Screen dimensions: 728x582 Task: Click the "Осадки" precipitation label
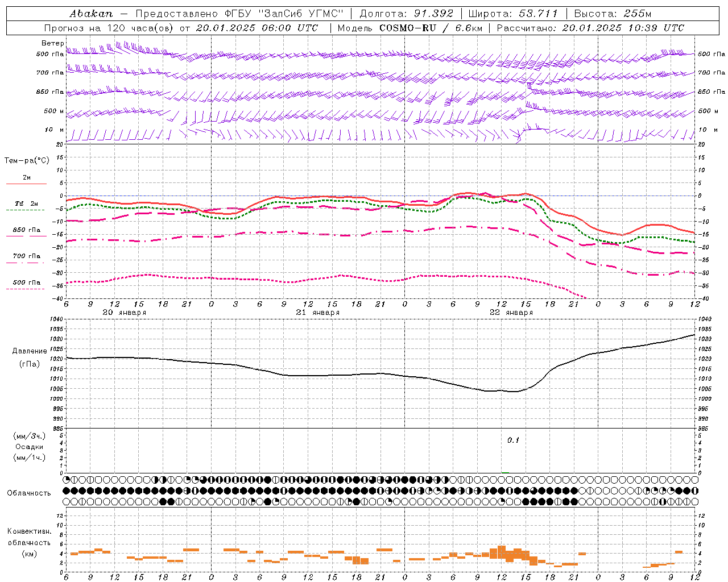[x=30, y=447]
